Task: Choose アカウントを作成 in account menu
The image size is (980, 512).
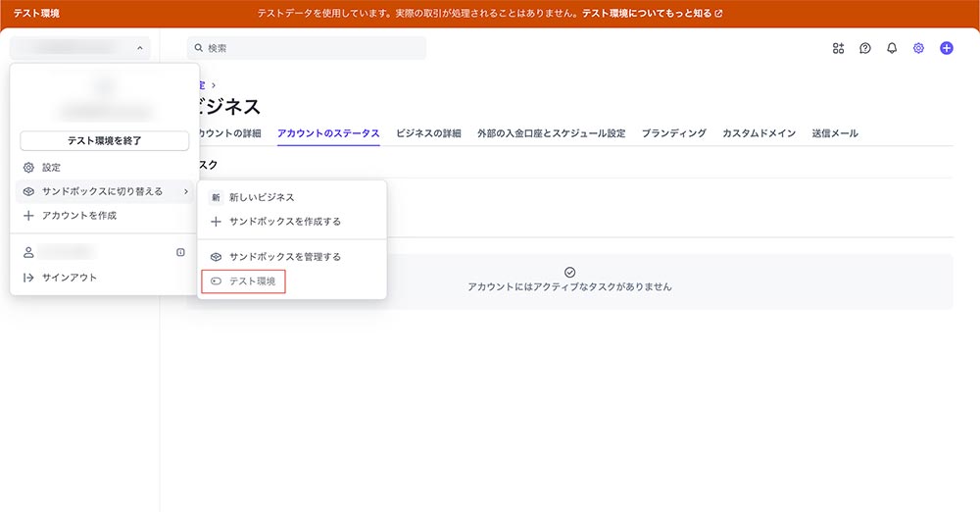Action: click(103, 216)
